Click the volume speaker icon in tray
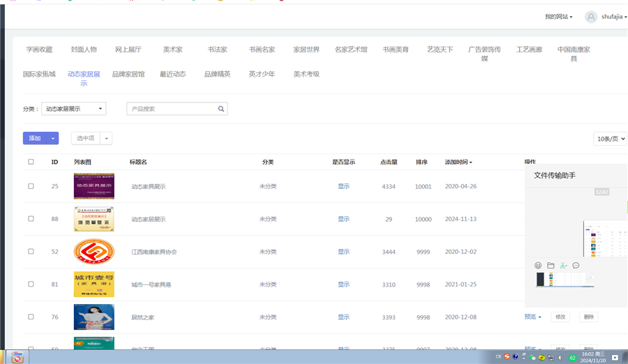This screenshot has height=364, width=628. 560,357
